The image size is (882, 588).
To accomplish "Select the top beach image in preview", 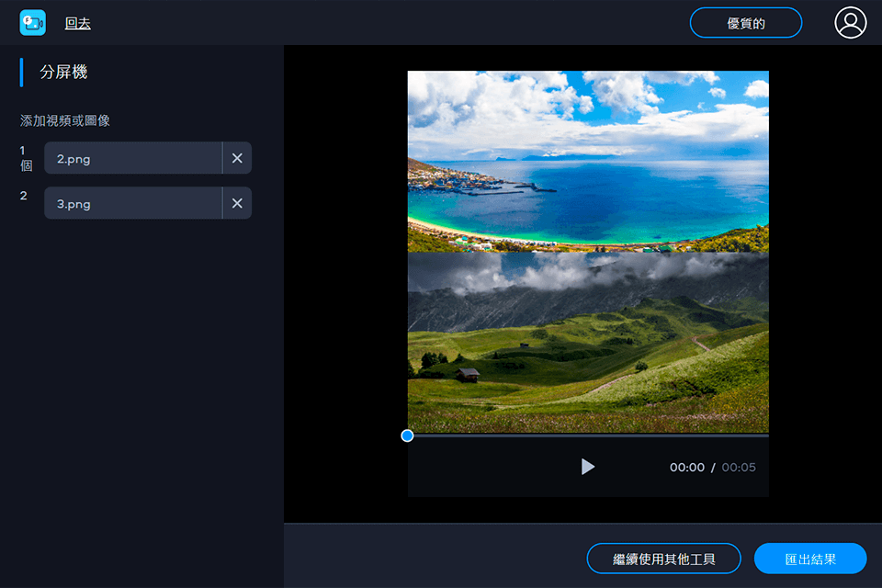I will tap(588, 161).
